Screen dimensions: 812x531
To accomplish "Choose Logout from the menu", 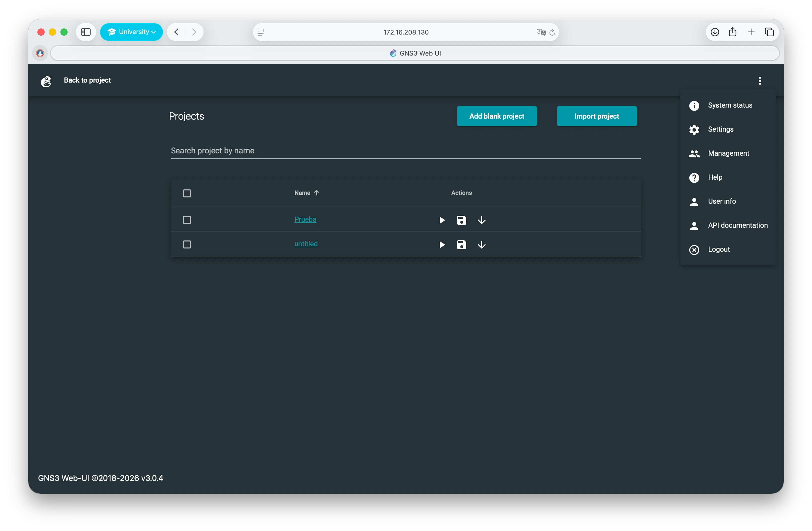I will [719, 249].
